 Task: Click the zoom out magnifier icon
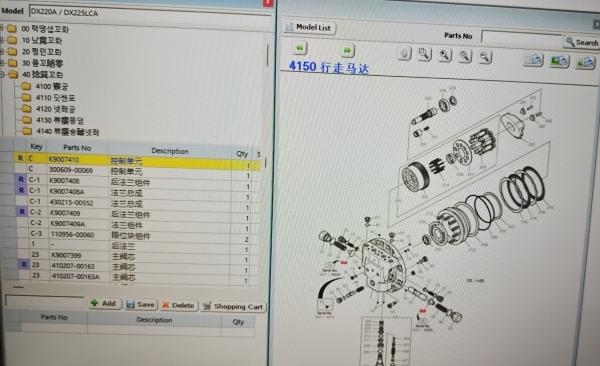tap(485, 57)
